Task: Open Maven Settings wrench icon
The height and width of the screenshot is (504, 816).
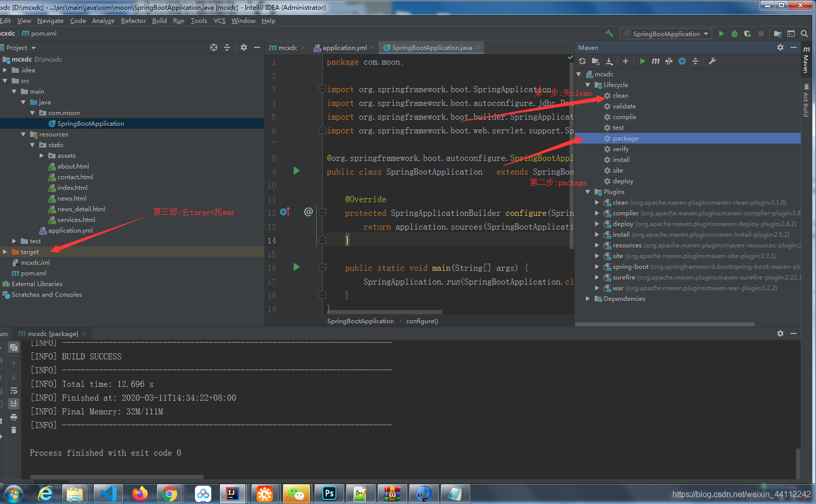Action: coord(712,61)
